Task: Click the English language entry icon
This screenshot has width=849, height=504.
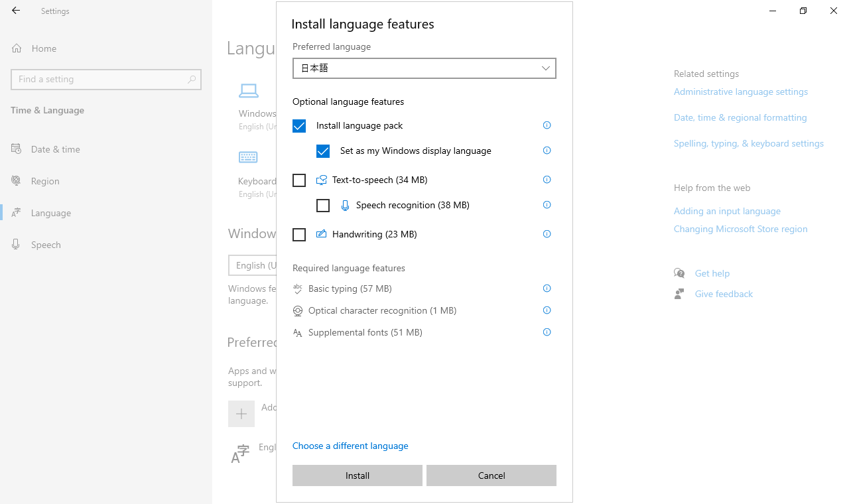Action: (240, 454)
